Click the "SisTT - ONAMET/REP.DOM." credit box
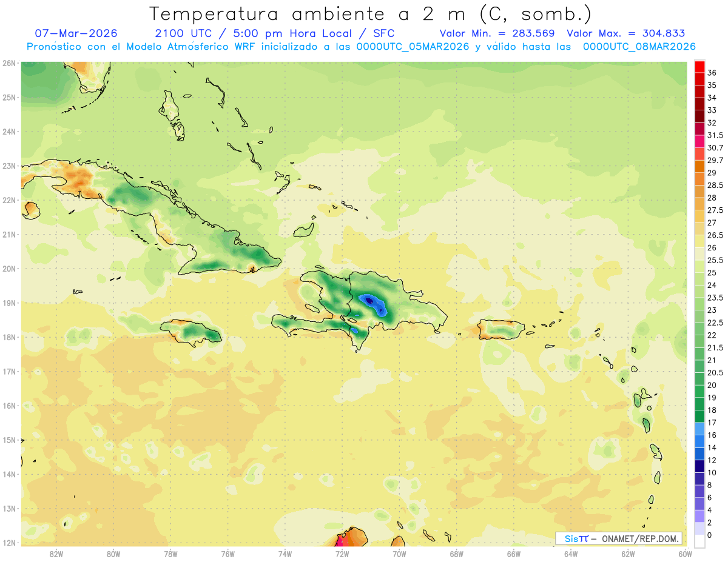 pyautogui.click(x=619, y=538)
